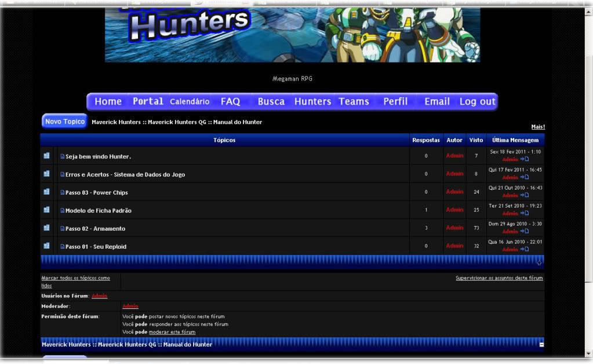Log out of the forum
The width and height of the screenshot is (593, 364).
tap(477, 101)
